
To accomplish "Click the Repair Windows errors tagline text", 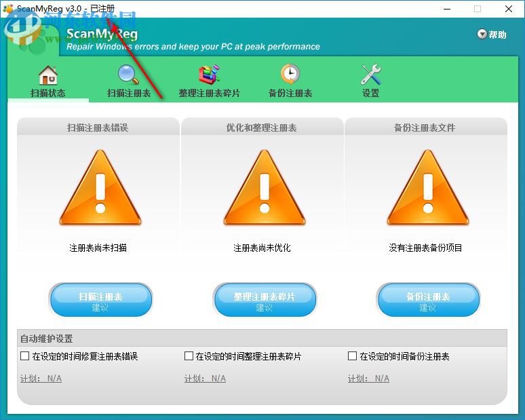I will pyautogui.click(x=193, y=46).
